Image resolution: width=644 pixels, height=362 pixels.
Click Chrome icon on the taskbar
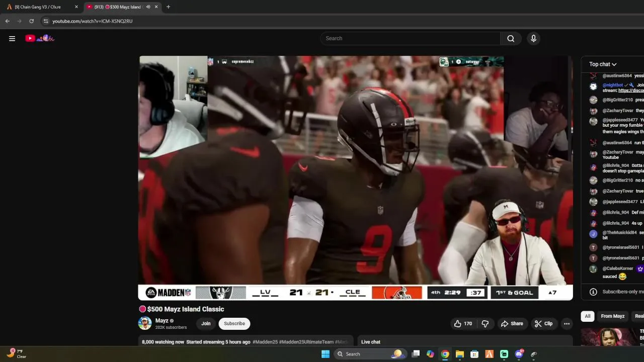pyautogui.click(x=445, y=354)
